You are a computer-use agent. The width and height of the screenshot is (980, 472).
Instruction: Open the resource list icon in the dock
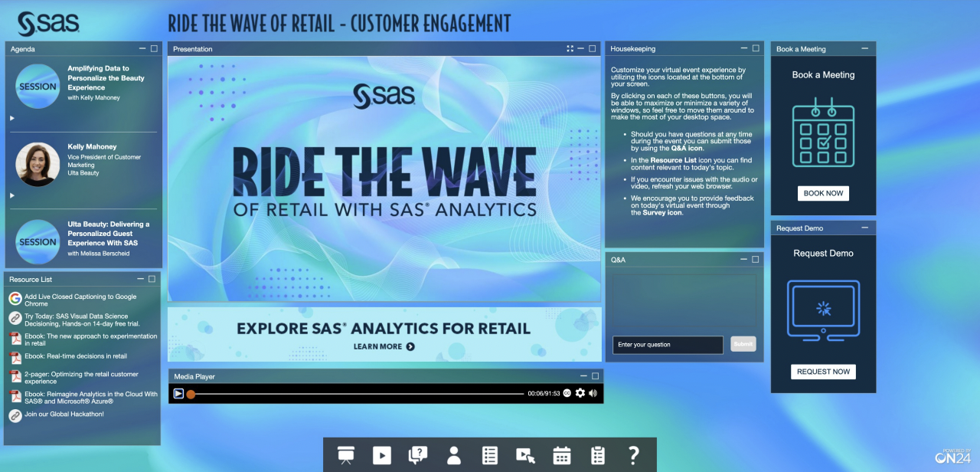click(490, 455)
